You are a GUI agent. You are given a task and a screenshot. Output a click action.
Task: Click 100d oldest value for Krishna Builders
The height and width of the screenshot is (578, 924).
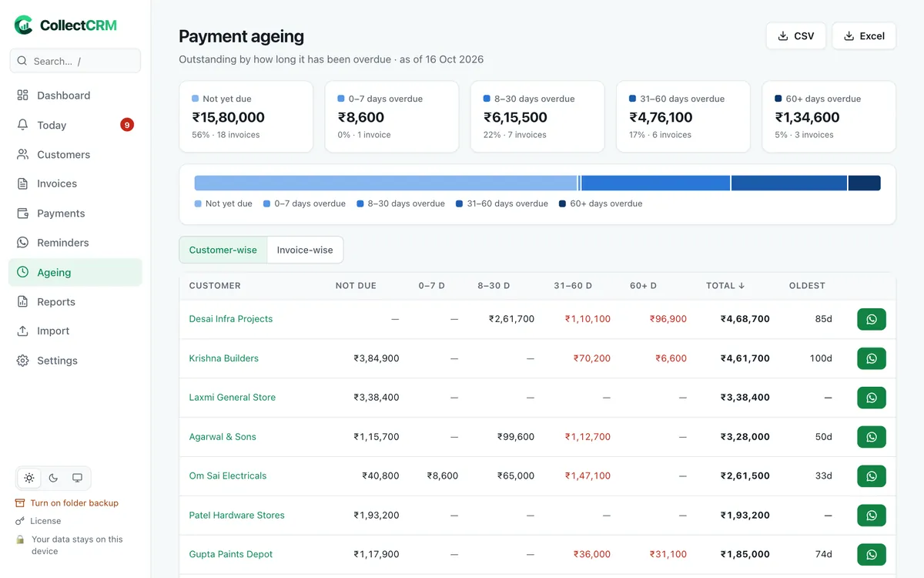point(821,358)
